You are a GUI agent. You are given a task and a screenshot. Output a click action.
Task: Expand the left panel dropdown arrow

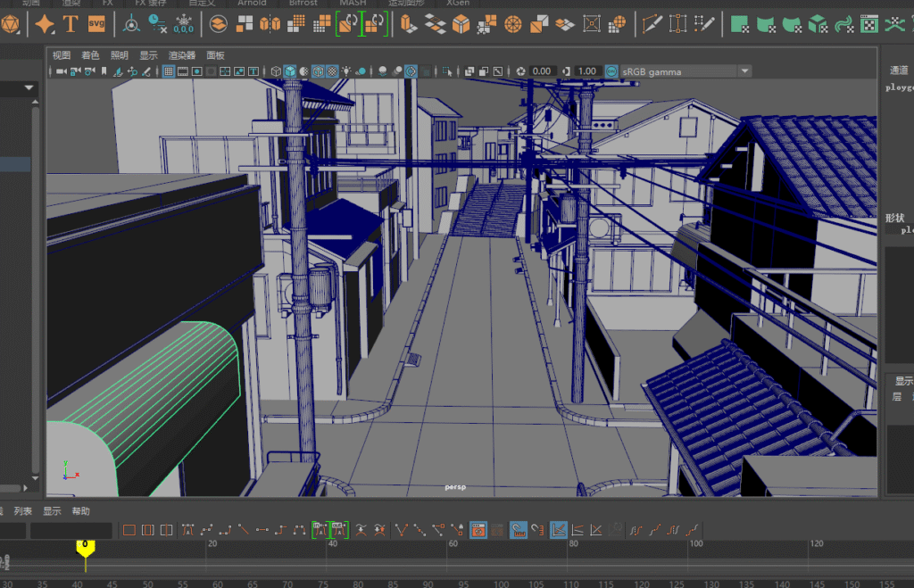click(29, 87)
